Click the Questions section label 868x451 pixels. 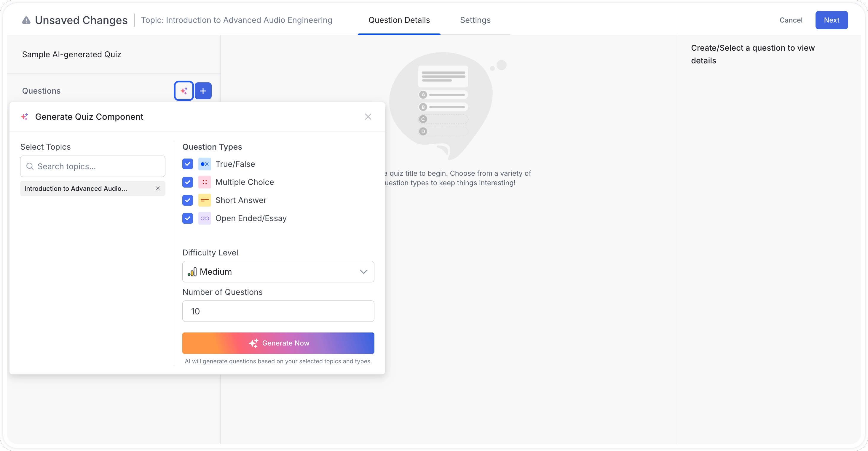[42, 91]
